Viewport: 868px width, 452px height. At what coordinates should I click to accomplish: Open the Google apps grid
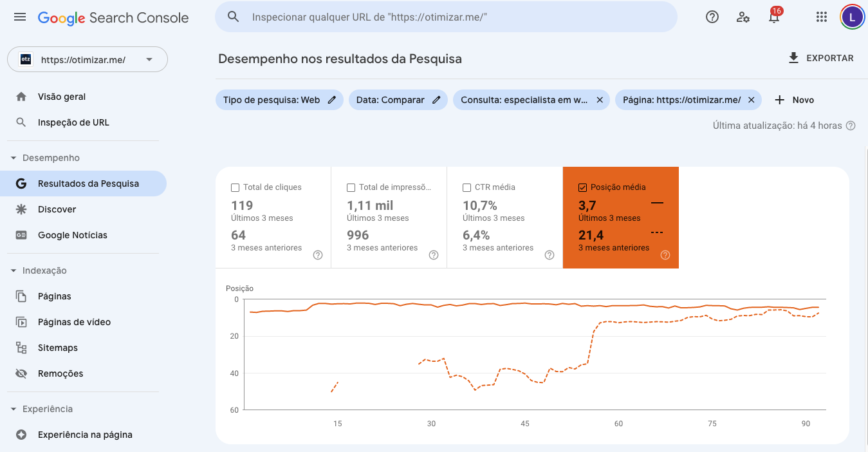point(822,17)
